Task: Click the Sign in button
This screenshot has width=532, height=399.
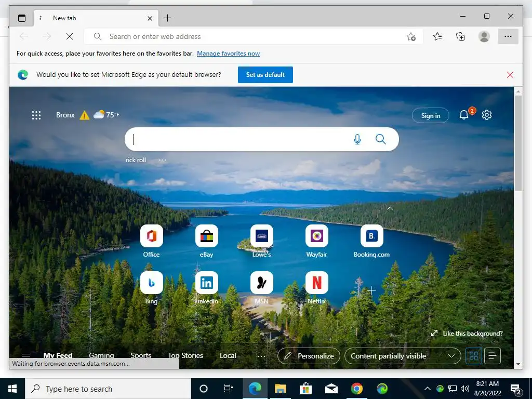Action: [431, 115]
